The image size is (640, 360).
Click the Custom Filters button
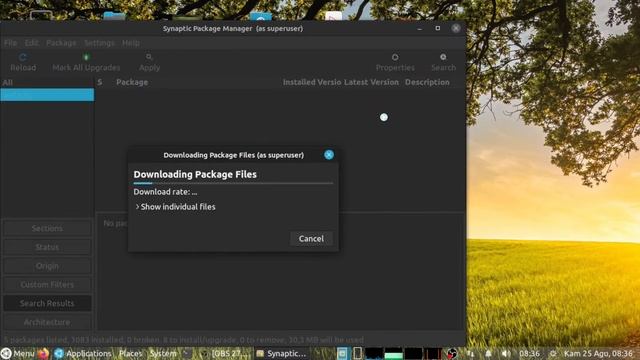(47, 284)
